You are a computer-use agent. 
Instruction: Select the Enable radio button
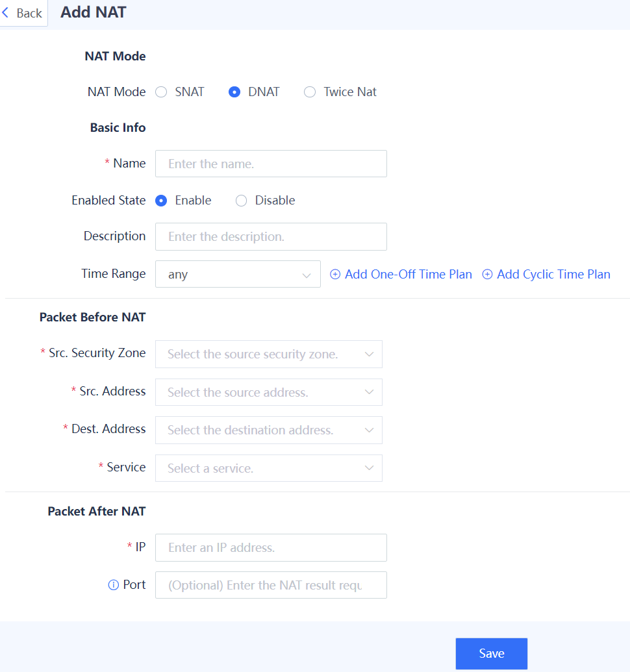[161, 201]
